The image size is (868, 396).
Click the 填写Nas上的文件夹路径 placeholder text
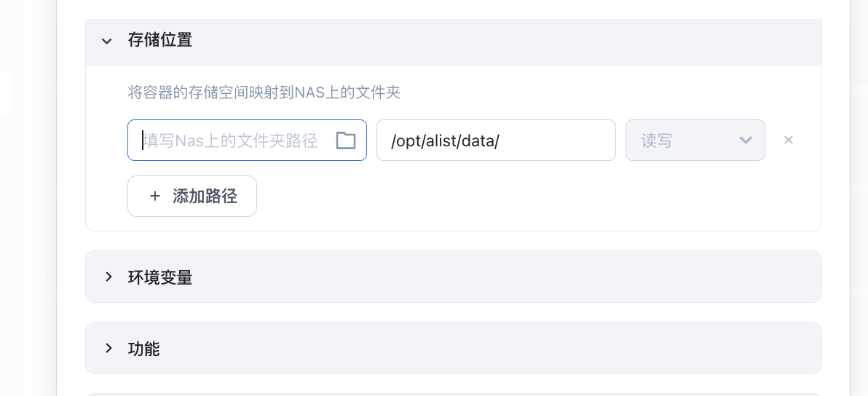tap(232, 140)
